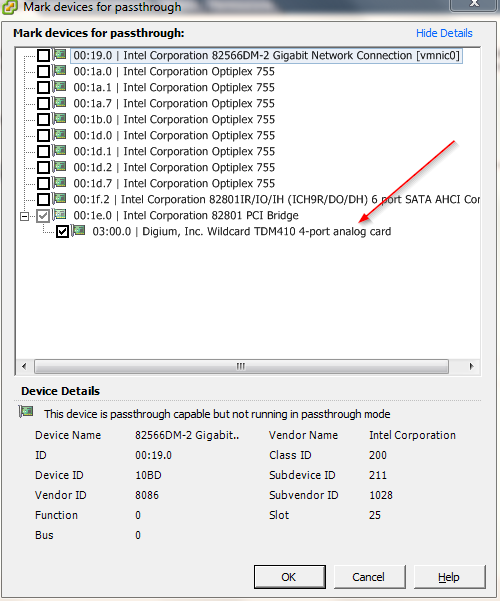Click device icon in Device Details section
The height and width of the screenshot is (601, 500).
pos(26,412)
